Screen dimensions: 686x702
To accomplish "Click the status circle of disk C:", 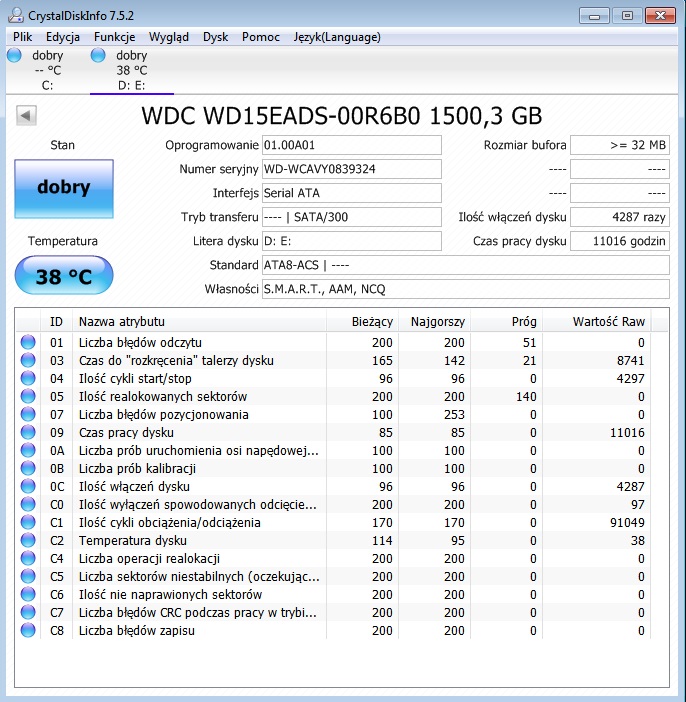I will pyautogui.click(x=14, y=56).
